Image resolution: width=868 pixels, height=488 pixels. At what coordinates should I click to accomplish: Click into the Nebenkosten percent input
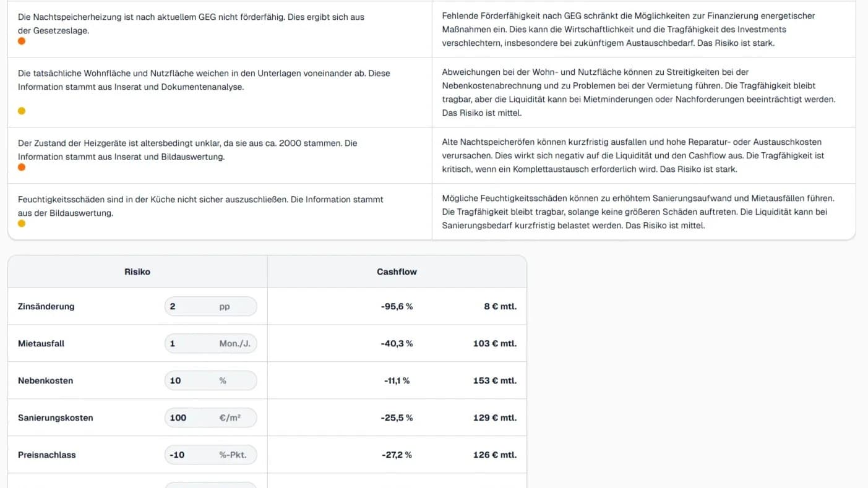pyautogui.click(x=210, y=380)
